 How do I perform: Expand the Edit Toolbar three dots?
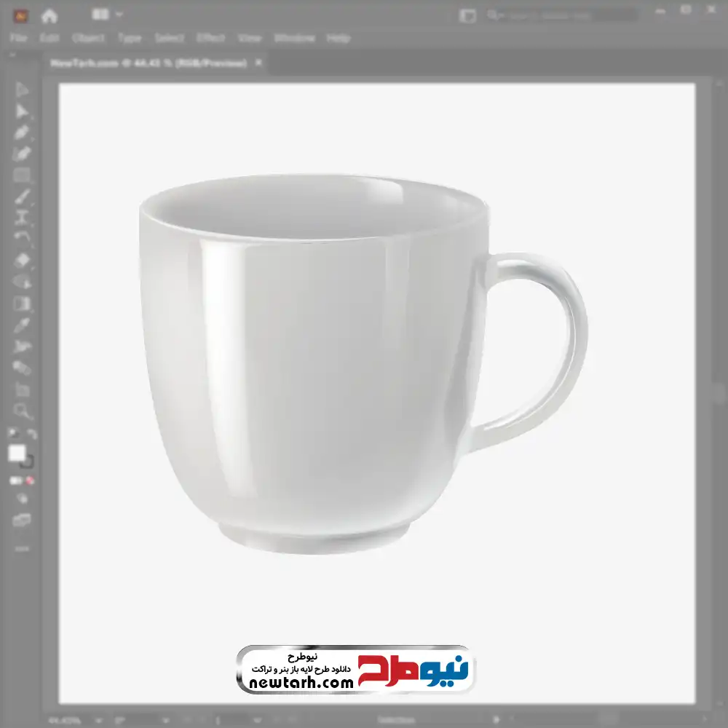click(x=22, y=548)
